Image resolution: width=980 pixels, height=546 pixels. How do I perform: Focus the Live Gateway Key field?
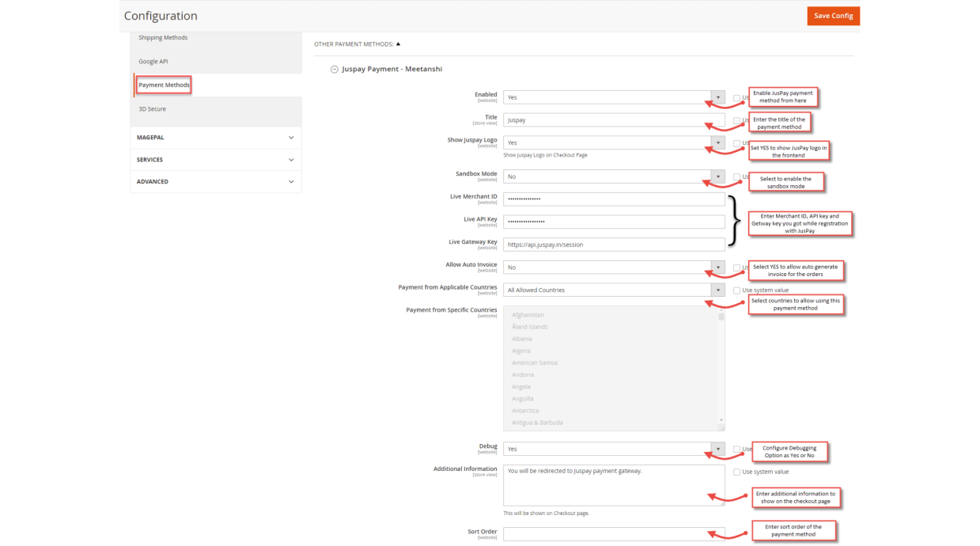pos(614,245)
